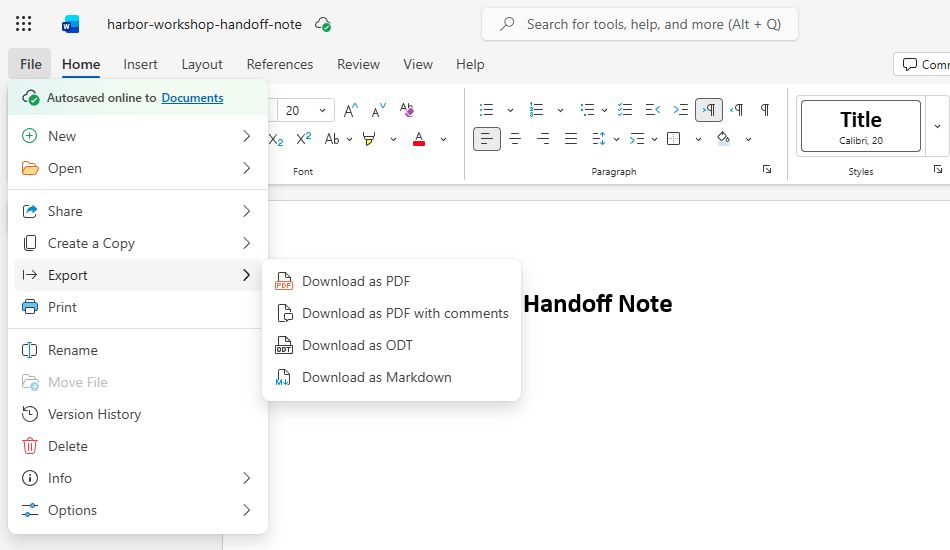Click the document name harbor-workshop-handoff-note
The height and width of the screenshot is (550, 950).
click(x=204, y=24)
